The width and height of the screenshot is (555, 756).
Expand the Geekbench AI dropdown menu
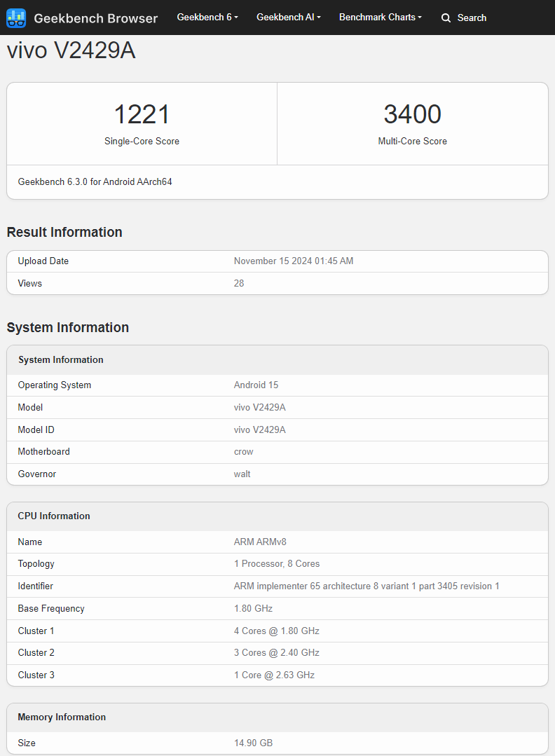pos(288,18)
